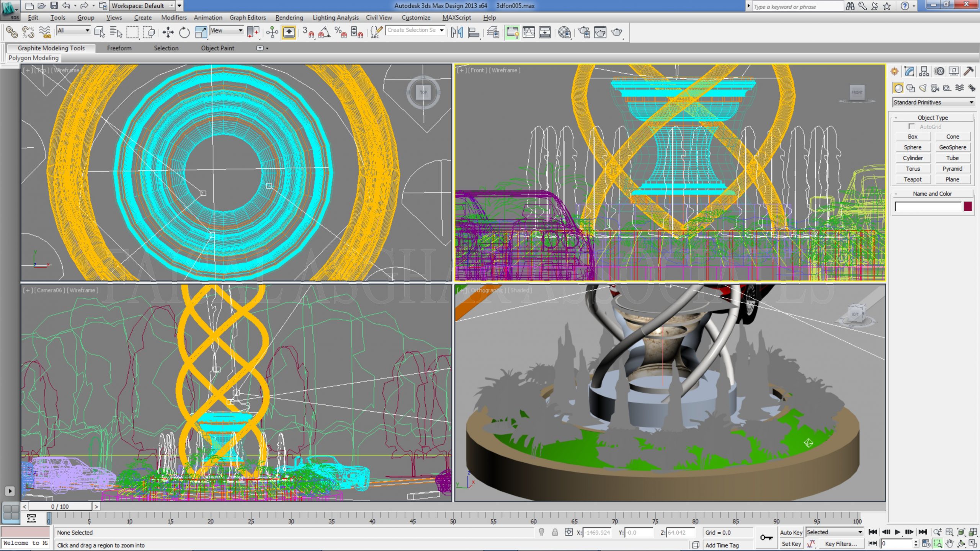The image size is (980, 551).
Task: Click the Mirror tool icon
Action: (456, 32)
